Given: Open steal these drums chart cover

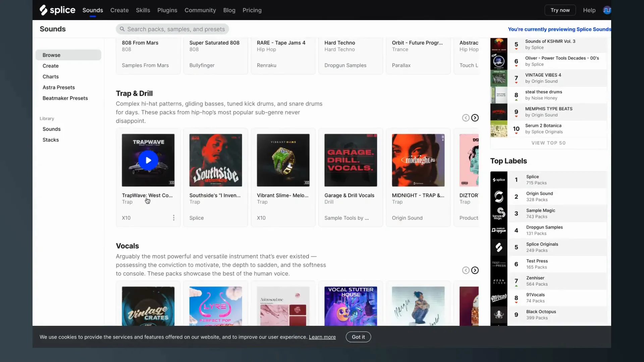Looking at the screenshot, I should click(x=499, y=95).
